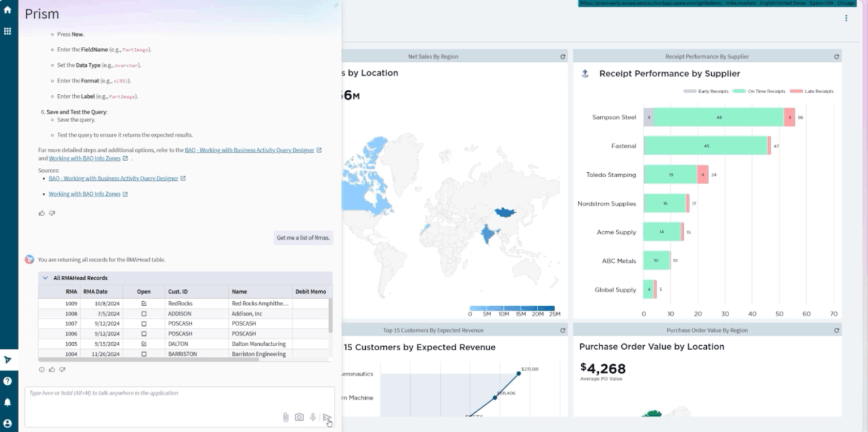Click the RMA Date column header

pos(95,291)
